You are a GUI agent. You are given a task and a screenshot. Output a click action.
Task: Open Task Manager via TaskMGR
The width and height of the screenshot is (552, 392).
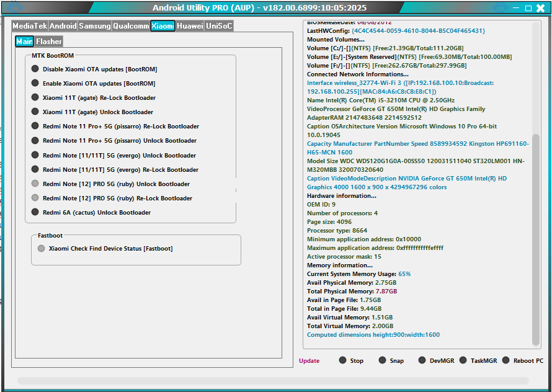[x=478, y=360]
